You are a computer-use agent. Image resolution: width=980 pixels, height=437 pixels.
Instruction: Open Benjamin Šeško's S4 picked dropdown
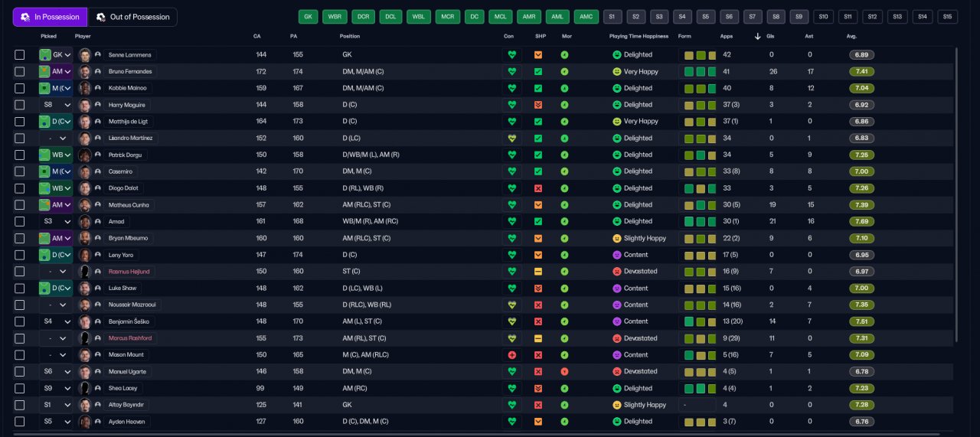pos(56,321)
